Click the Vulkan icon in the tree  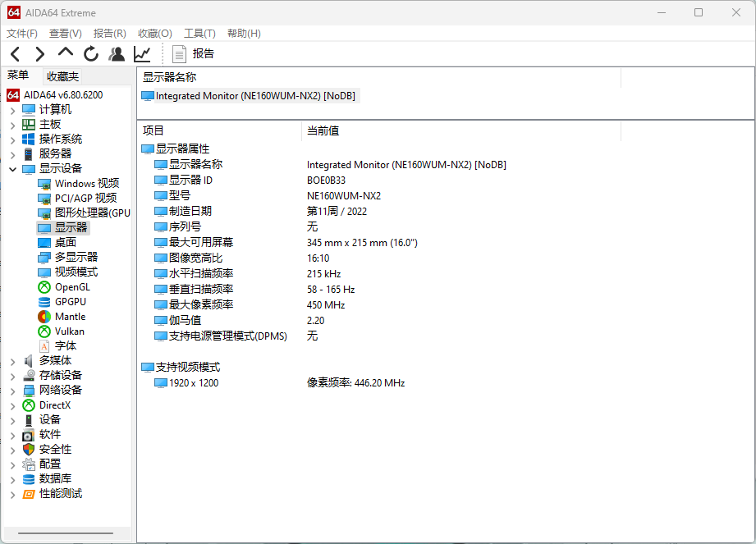coord(44,331)
